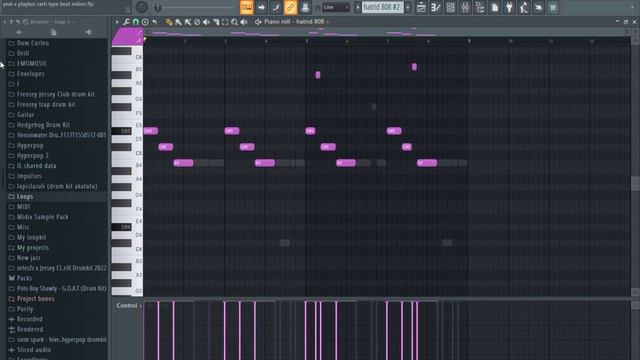Image resolution: width=640 pixels, height=360 pixels.
Task: Click the browser back-arrow icon
Action: tap(88, 32)
